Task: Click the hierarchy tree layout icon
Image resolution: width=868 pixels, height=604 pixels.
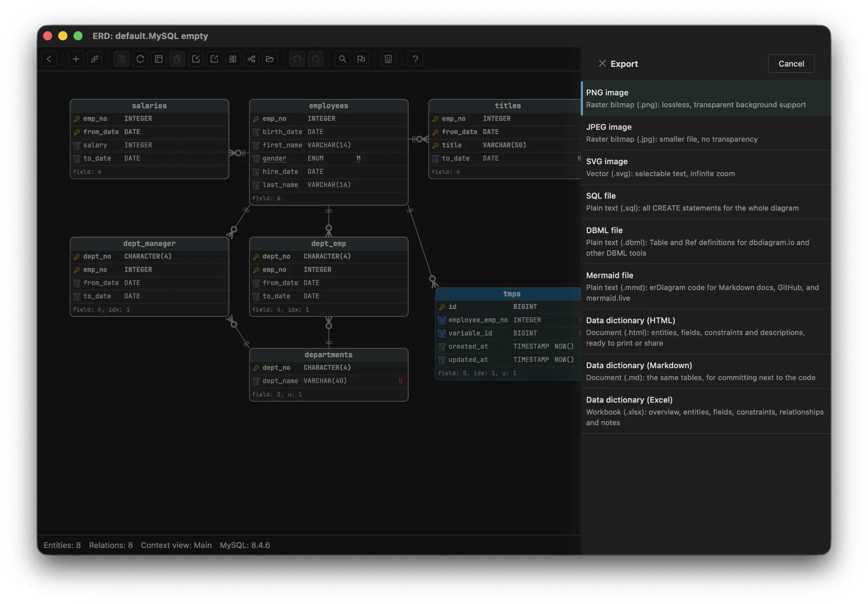Action: (x=251, y=59)
